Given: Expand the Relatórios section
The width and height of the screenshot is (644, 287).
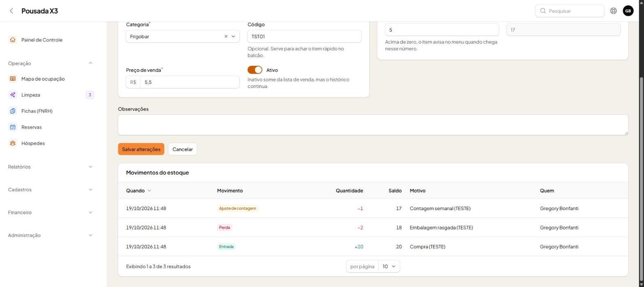Looking at the screenshot, I should (51, 167).
